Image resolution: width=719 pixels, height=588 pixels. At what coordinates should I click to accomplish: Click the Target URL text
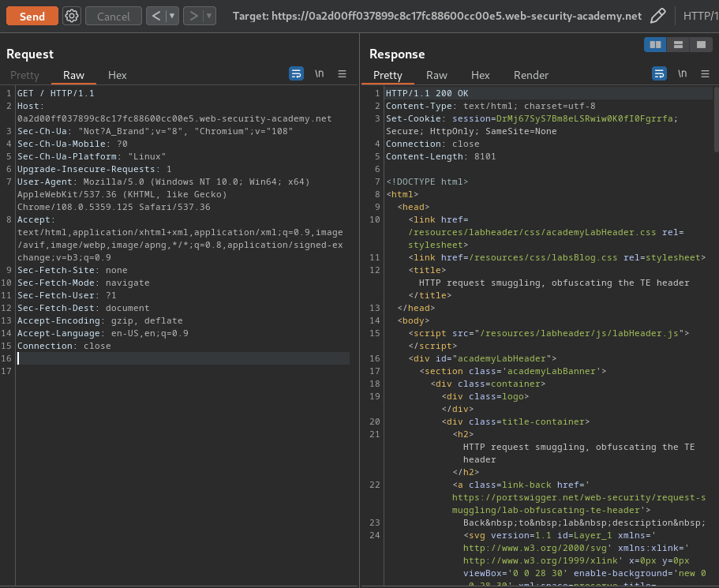[x=437, y=16]
